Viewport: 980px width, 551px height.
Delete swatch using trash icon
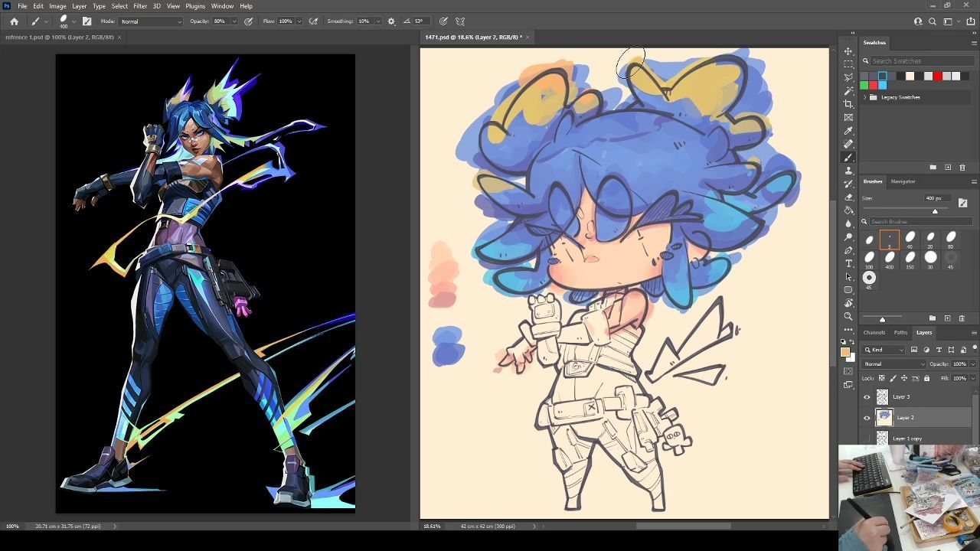[962, 167]
